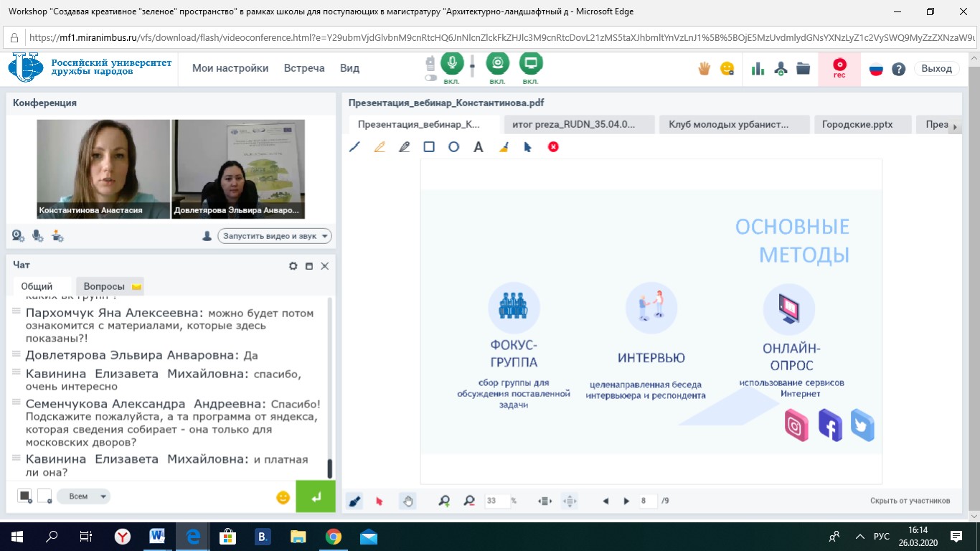Open the help question mark icon

tap(898, 69)
